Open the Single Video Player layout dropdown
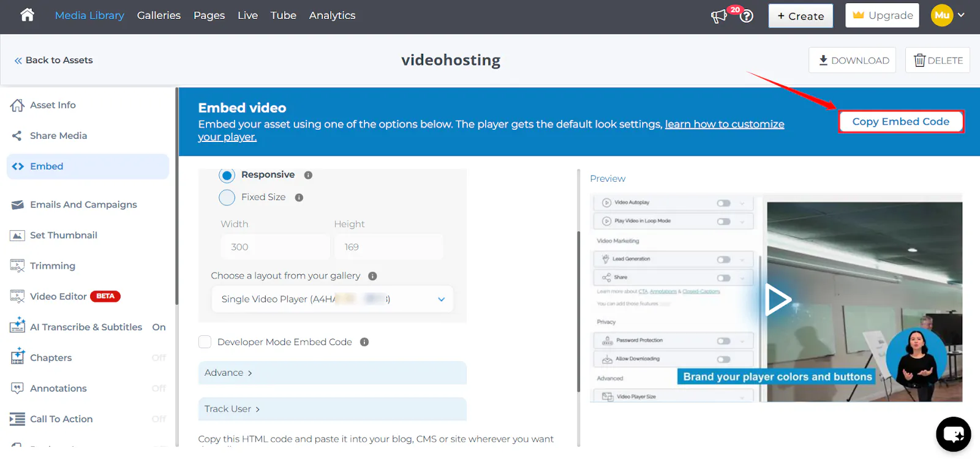 (333, 299)
